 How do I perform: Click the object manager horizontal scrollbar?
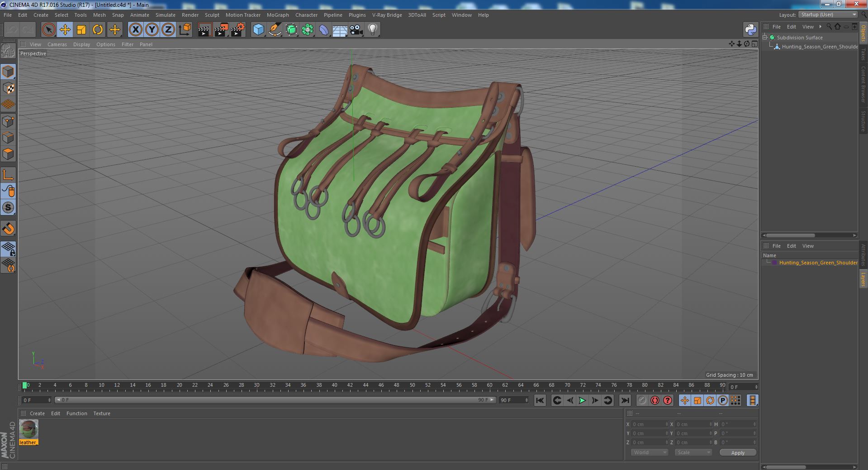pyautogui.click(x=791, y=235)
